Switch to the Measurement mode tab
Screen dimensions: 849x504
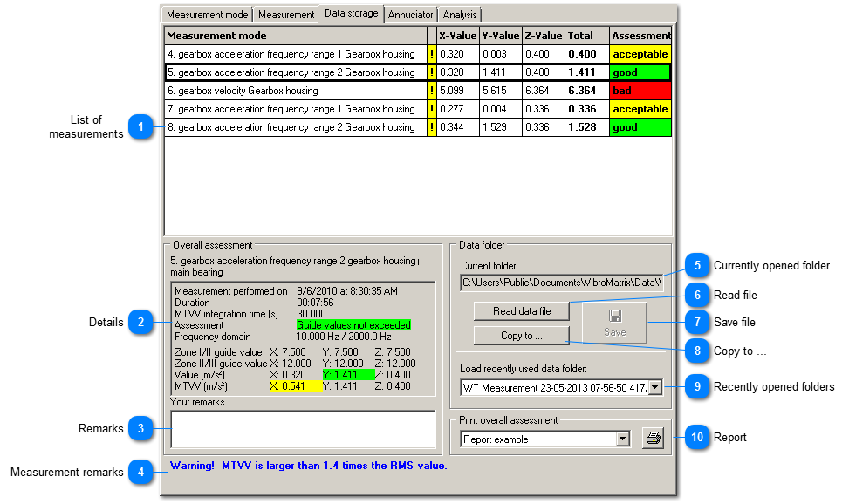pyautogui.click(x=208, y=15)
